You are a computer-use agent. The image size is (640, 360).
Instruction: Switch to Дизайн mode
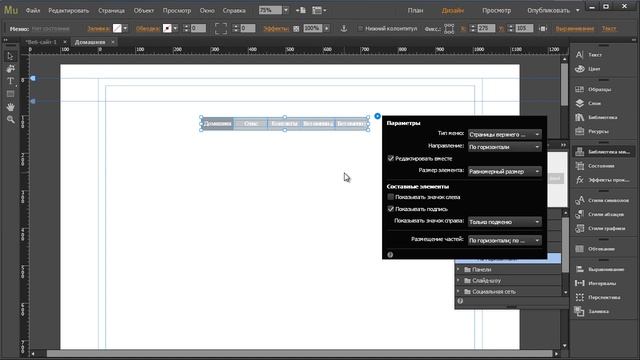453,11
